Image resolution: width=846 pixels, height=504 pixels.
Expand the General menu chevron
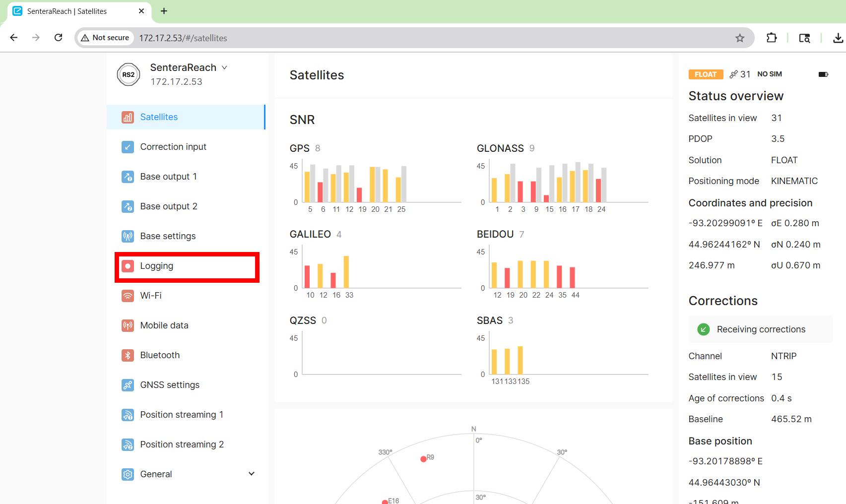coord(252,474)
